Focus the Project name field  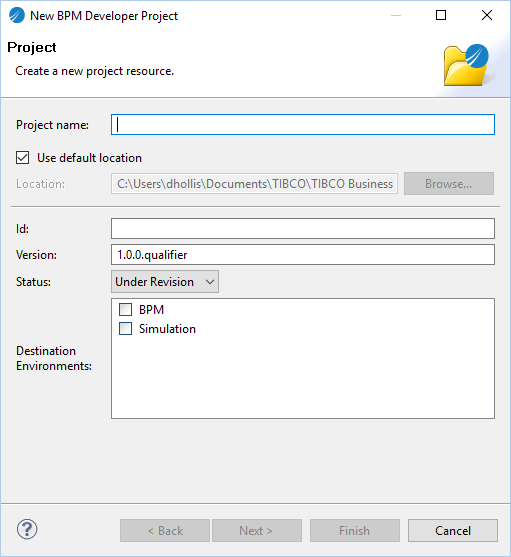(303, 125)
